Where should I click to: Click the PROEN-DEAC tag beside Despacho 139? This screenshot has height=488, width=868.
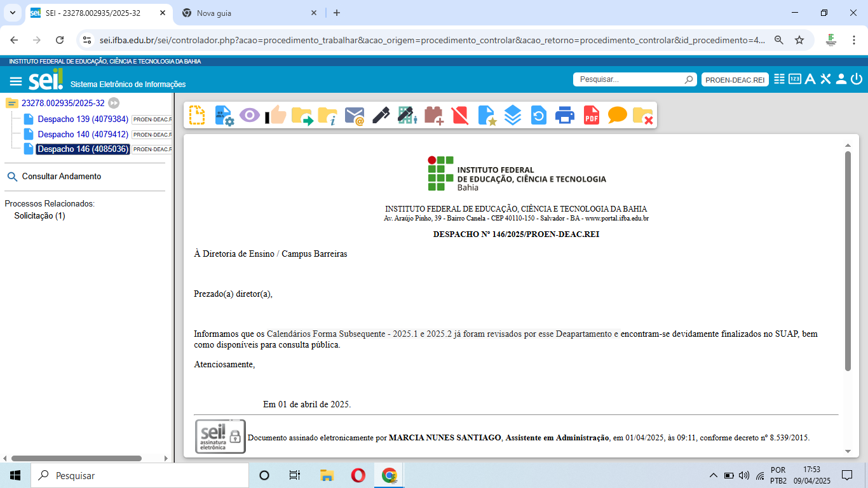click(152, 119)
